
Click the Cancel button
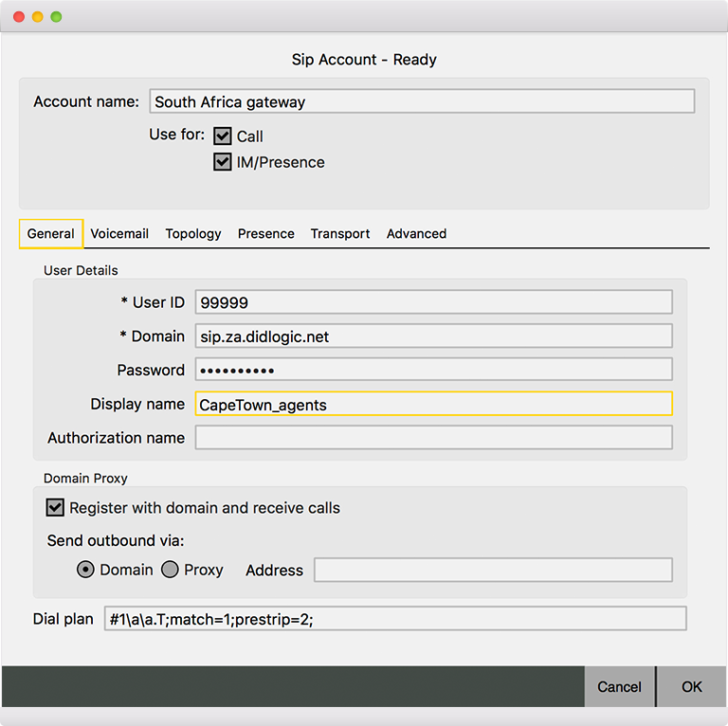619,686
